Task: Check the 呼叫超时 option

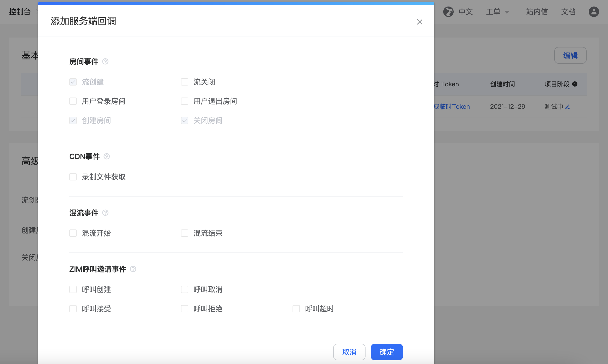Action: click(x=296, y=309)
